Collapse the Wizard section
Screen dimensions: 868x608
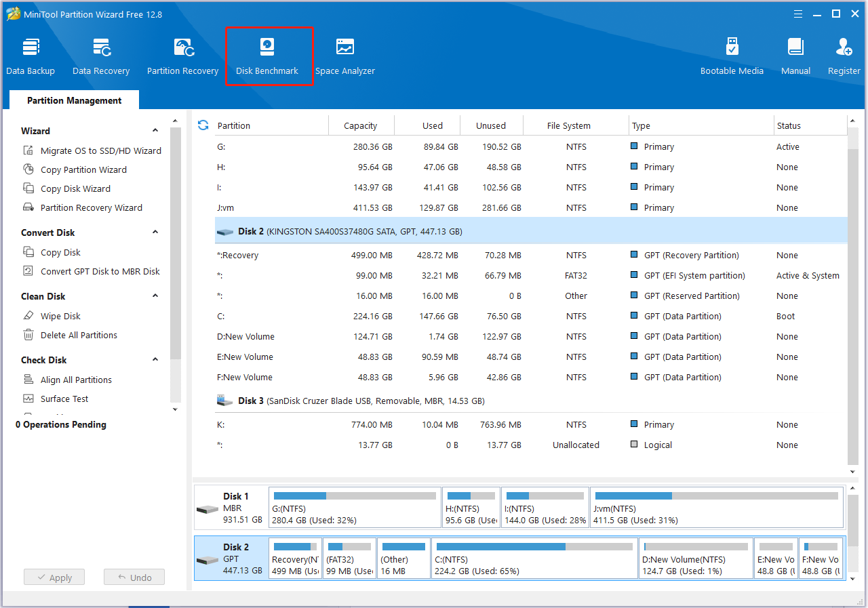point(155,130)
